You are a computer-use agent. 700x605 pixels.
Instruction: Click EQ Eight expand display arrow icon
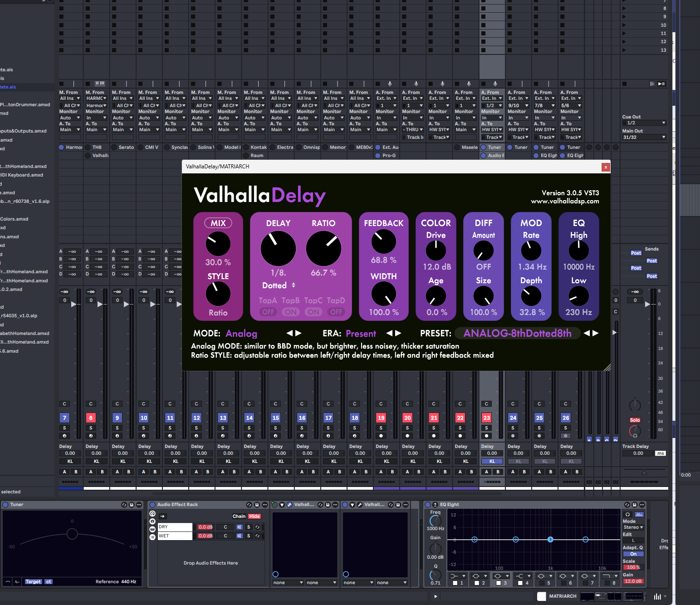coord(435,505)
